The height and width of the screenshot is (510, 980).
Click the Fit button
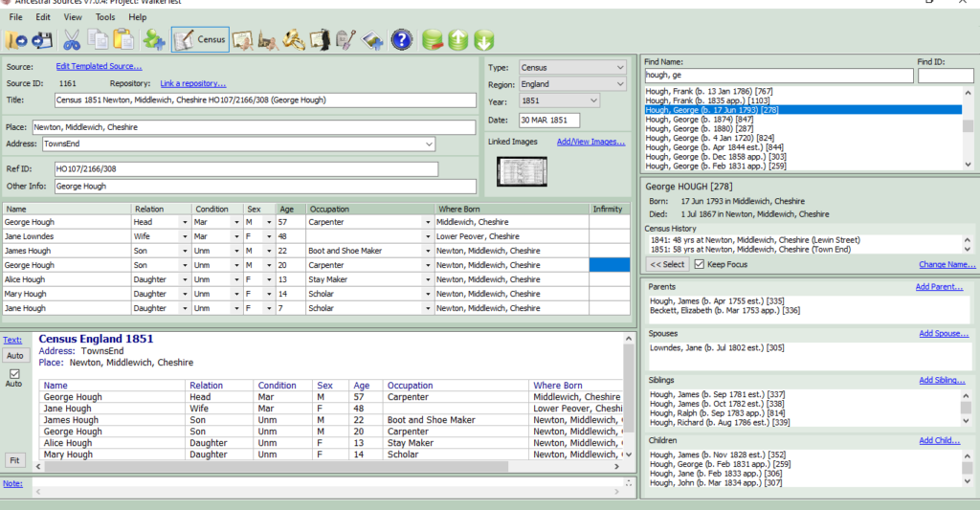(14, 460)
